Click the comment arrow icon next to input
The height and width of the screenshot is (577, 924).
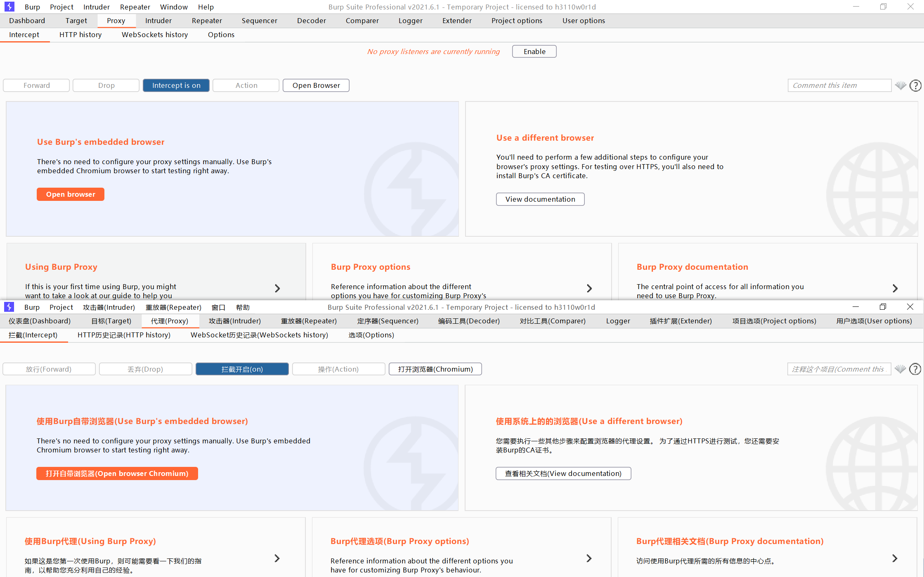pyautogui.click(x=899, y=85)
